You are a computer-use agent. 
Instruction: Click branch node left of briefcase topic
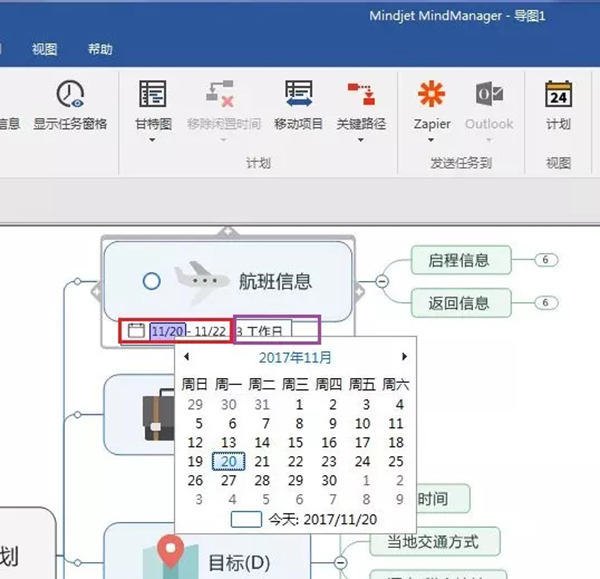point(77,414)
